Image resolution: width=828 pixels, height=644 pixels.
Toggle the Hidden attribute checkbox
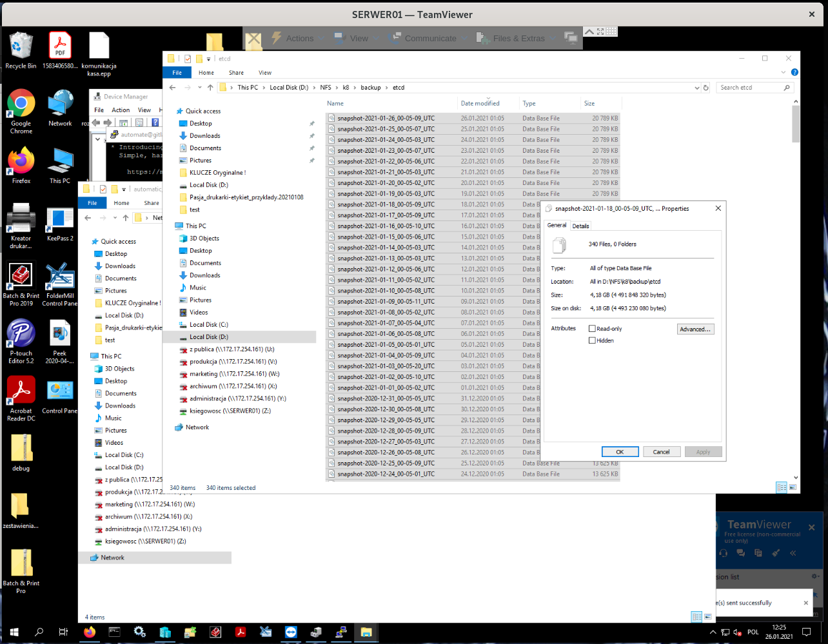click(x=592, y=340)
